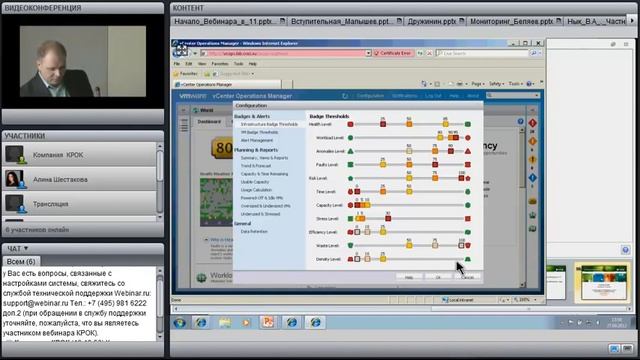Image resolution: width=640 pixels, height=360 pixels.
Task: Click the IE stop loading X icon
Action: 429,53
